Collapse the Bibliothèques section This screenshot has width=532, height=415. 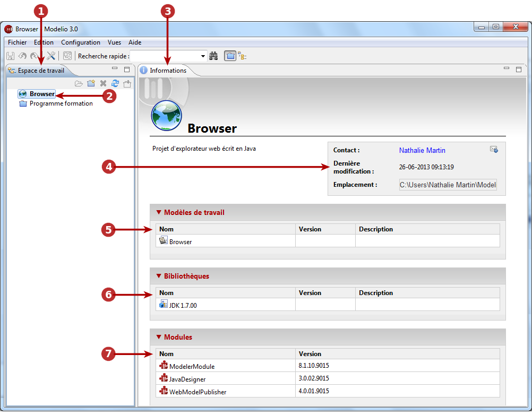point(158,276)
